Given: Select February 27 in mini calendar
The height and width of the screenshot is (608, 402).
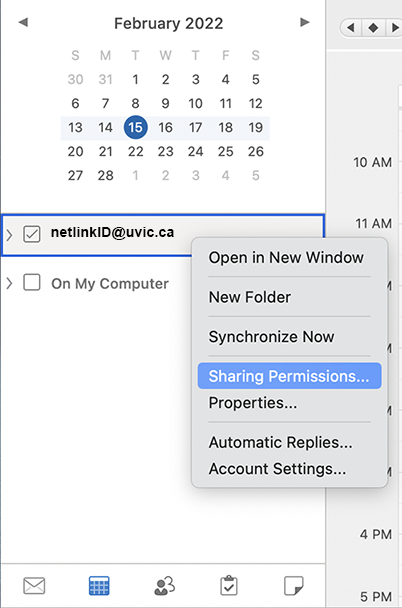Looking at the screenshot, I should click(x=75, y=175).
